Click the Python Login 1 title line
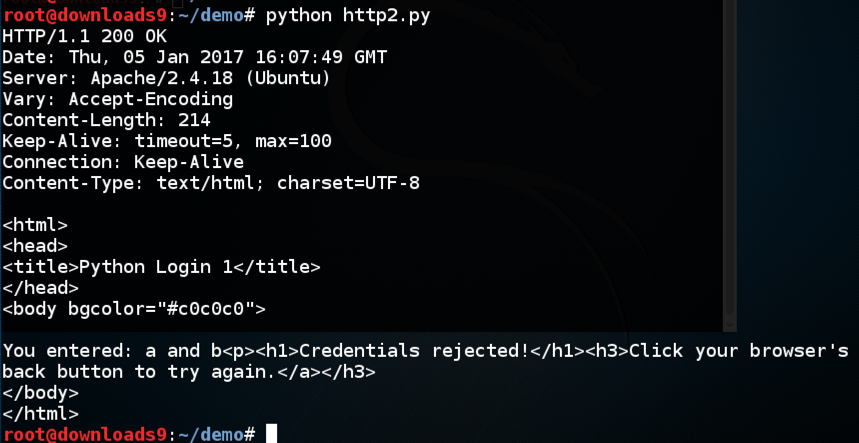The width and height of the screenshot is (859, 443). (x=161, y=267)
